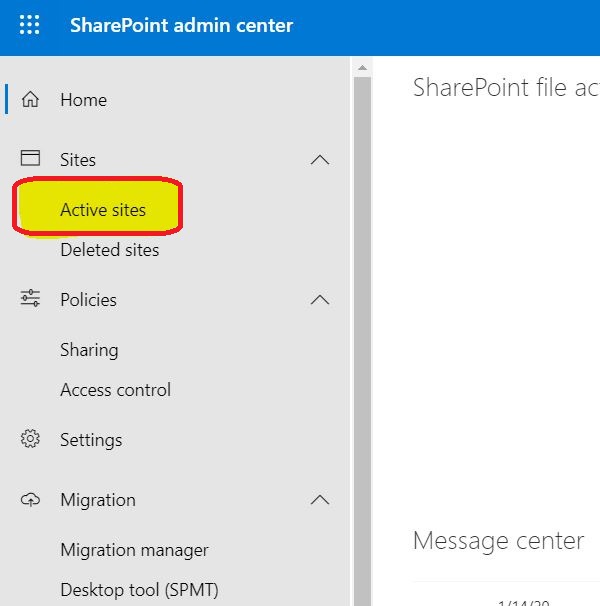Screen dimensions: 600x606
Task: Open Settings in navigation
Action: pyautogui.click(x=91, y=440)
